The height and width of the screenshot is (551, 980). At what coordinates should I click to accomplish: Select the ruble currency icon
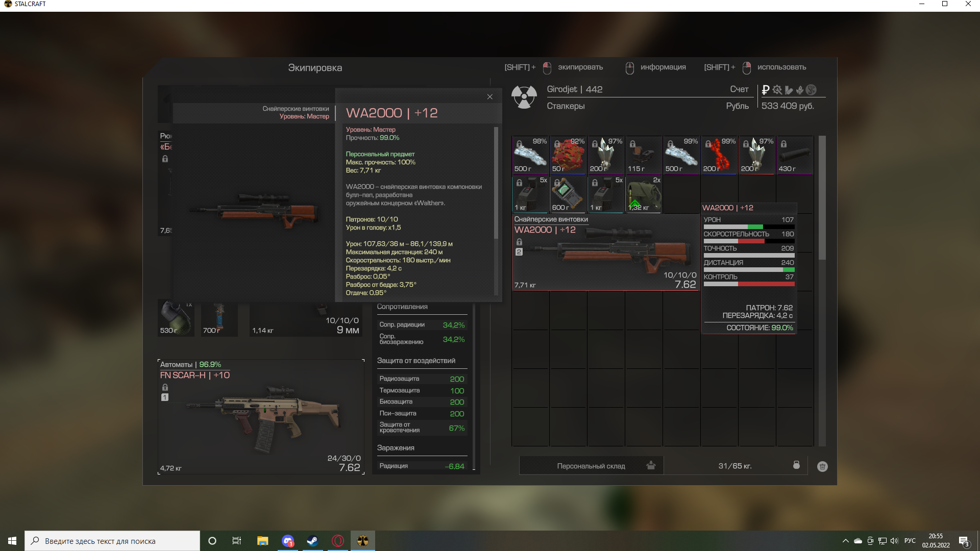point(765,90)
